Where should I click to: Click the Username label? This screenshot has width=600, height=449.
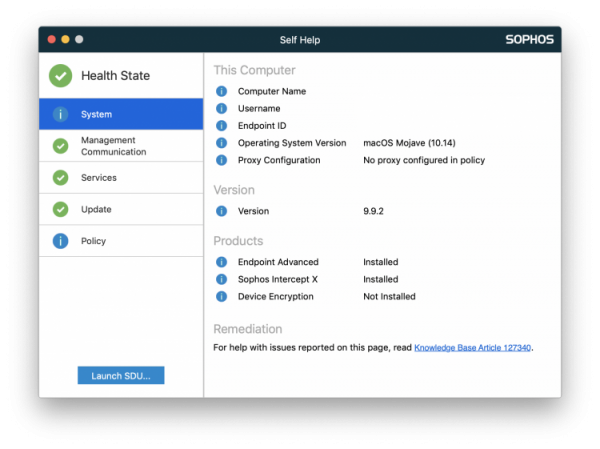point(259,108)
